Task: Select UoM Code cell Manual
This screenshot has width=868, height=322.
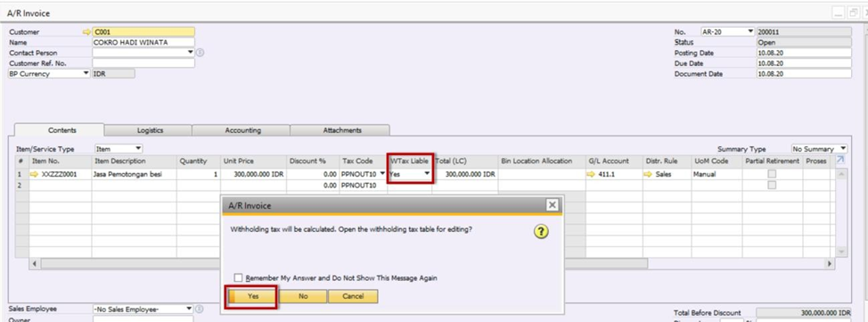Action: pos(716,174)
